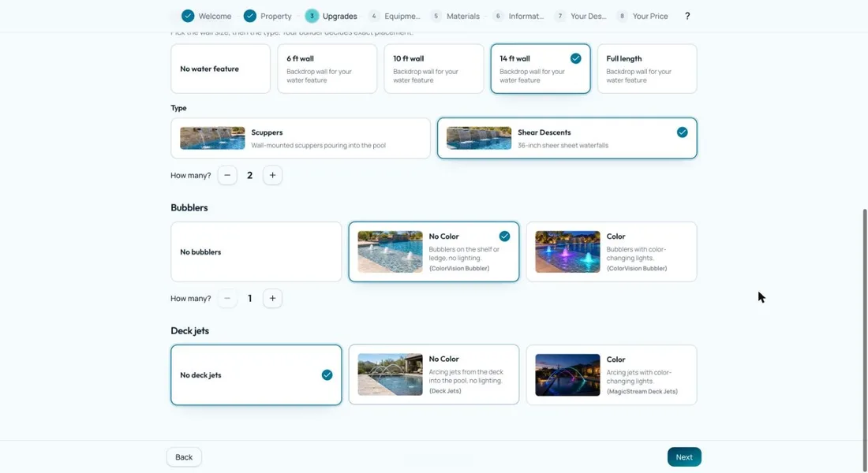This screenshot has height=473, width=868.
Task: Go to the Materials step tab
Action: coord(455,16)
